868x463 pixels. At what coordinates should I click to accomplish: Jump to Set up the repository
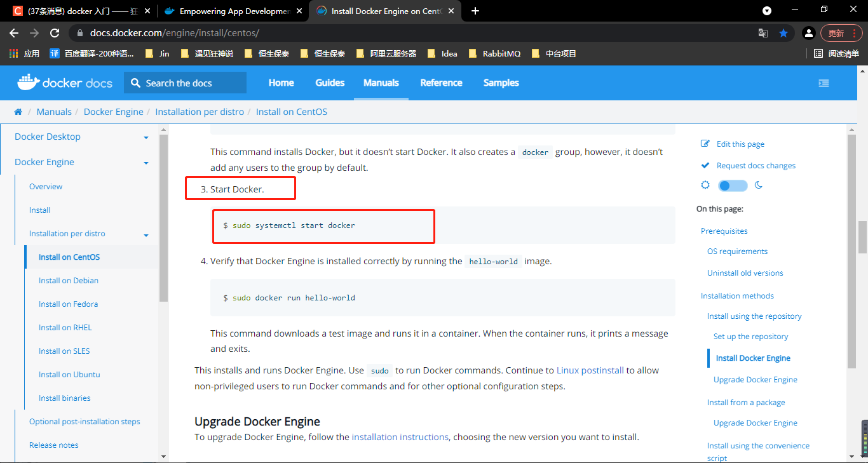pos(751,337)
